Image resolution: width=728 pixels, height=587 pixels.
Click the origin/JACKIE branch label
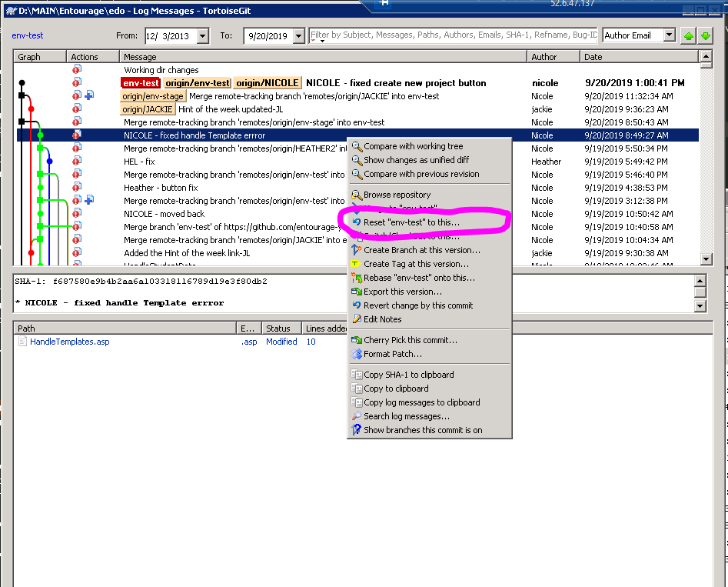[x=147, y=109]
